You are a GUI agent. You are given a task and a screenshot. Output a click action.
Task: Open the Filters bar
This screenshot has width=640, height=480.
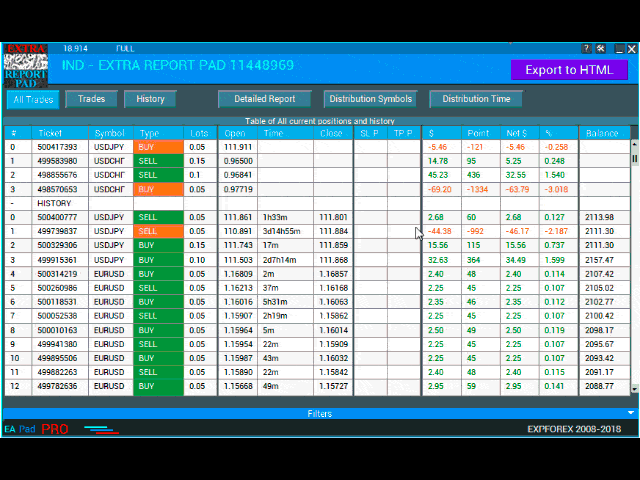pos(319,413)
